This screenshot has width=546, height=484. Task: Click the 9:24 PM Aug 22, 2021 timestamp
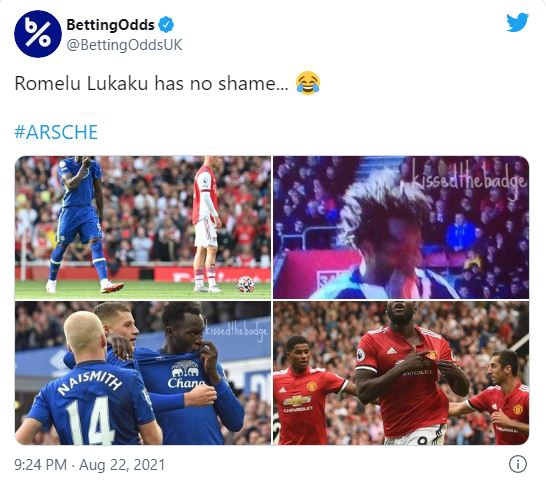tap(89, 465)
